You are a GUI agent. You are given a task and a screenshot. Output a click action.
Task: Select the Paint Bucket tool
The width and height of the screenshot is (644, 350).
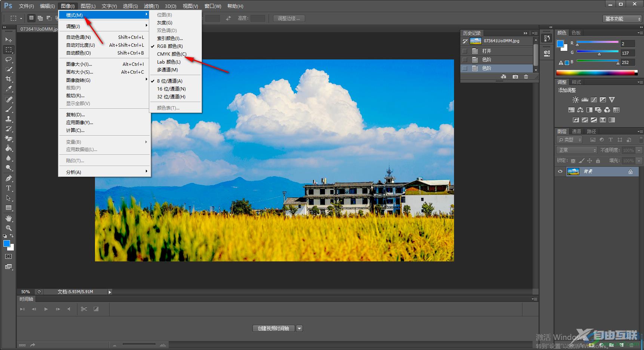(x=9, y=148)
